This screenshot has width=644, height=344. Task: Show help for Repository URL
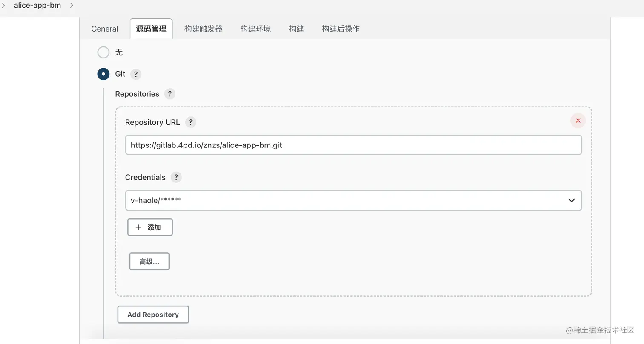[190, 122]
